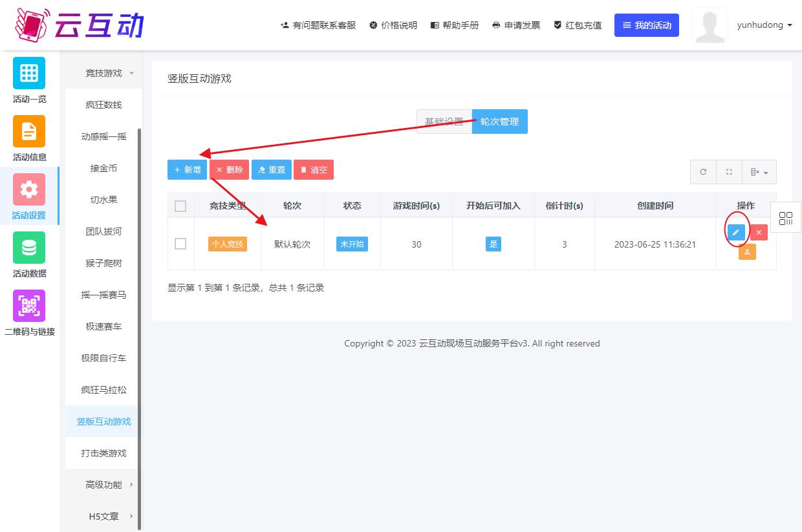Click the sidebar menu vertical scrollbar
This screenshot has height=532, width=802.
[140, 323]
